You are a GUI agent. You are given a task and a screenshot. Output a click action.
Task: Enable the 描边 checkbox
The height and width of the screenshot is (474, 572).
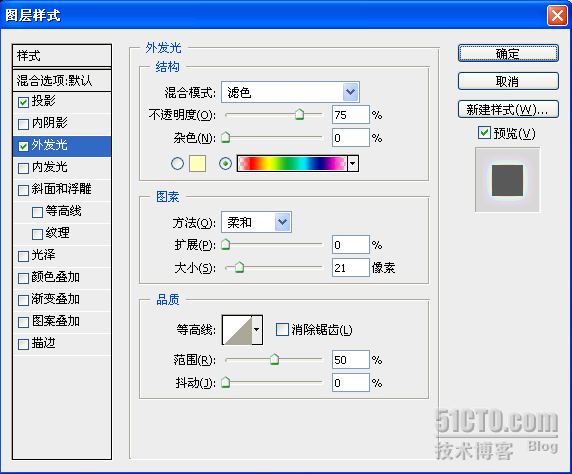tap(23, 344)
